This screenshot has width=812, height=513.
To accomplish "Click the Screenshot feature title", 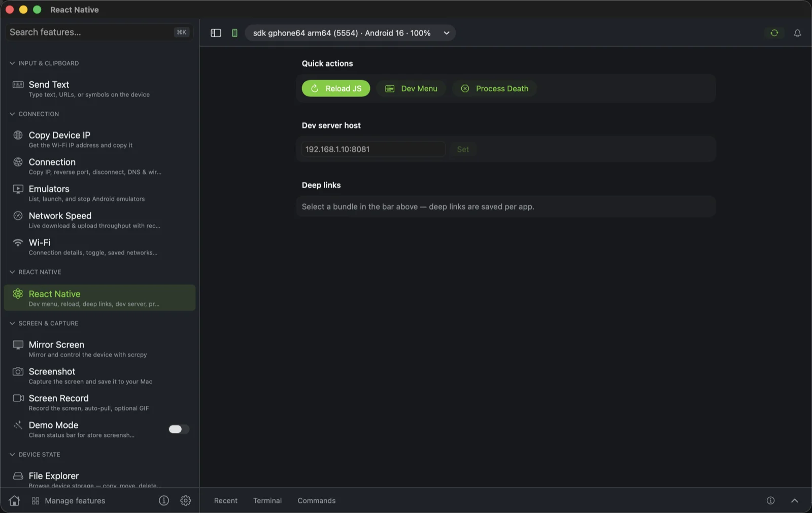I will pos(52,371).
